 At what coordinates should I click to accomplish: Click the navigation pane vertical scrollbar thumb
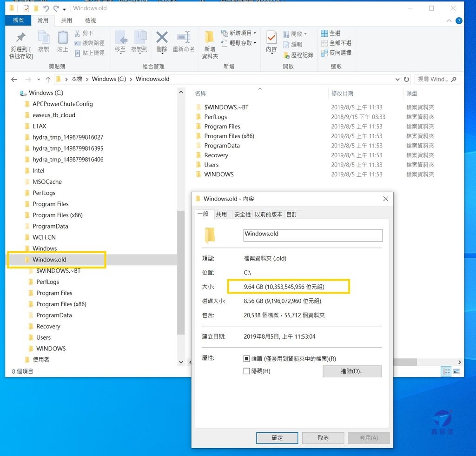click(x=181, y=273)
